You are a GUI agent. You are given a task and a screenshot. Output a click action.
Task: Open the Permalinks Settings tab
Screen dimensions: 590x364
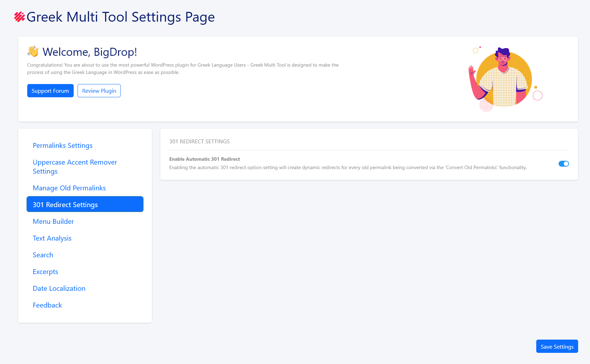[62, 145]
